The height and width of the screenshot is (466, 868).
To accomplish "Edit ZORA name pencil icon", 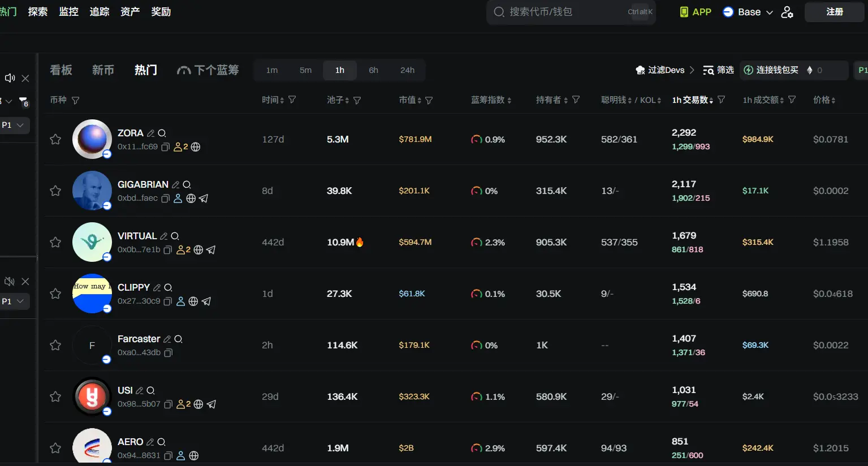I will [150, 133].
